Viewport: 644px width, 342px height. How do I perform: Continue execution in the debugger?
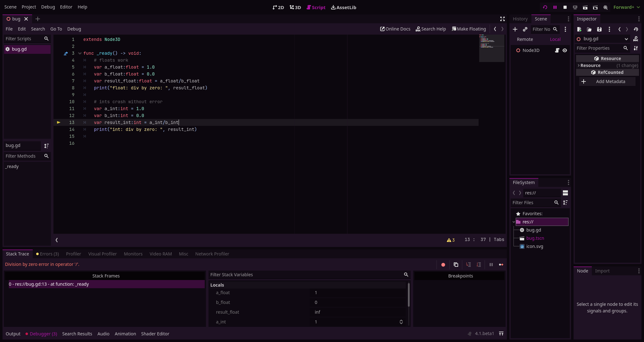pos(501,265)
